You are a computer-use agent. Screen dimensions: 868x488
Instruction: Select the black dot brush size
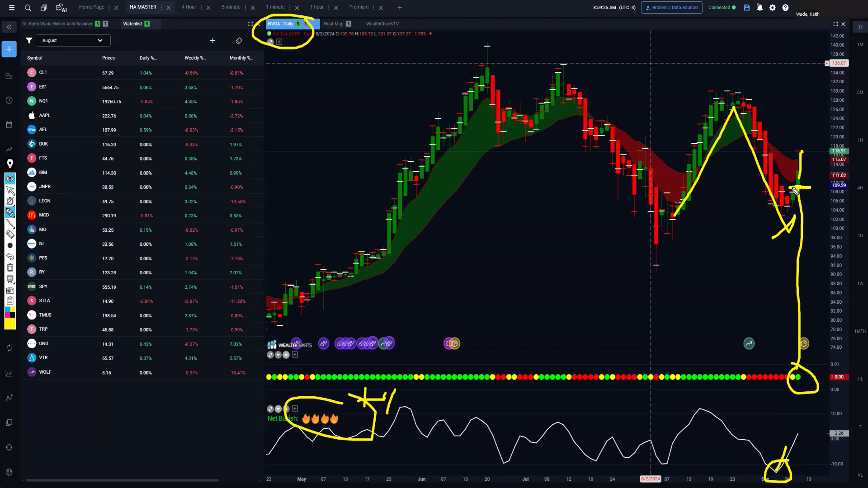pyautogui.click(x=10, y=245)
